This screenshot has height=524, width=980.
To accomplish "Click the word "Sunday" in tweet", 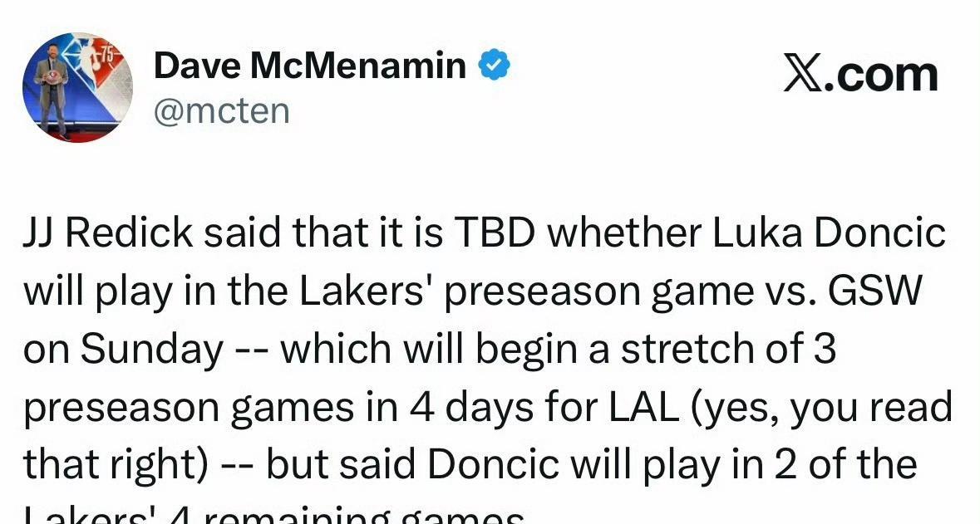I will [x=152, y=350].
